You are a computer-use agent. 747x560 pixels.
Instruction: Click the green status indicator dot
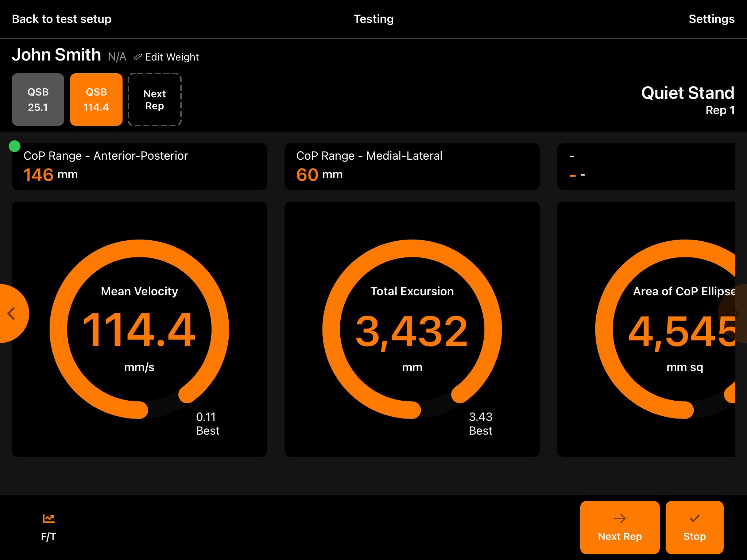pyautogui.click(x=15, y=146)
